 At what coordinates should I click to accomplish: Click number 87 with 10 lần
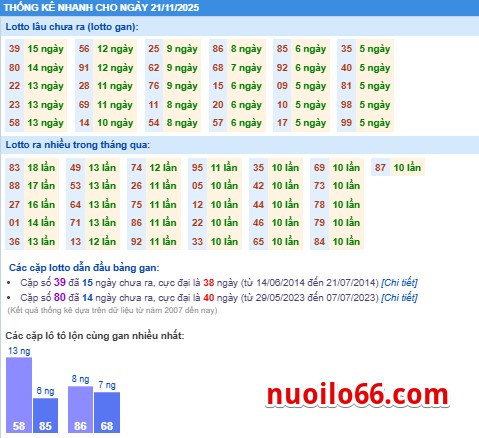(380, 167)
